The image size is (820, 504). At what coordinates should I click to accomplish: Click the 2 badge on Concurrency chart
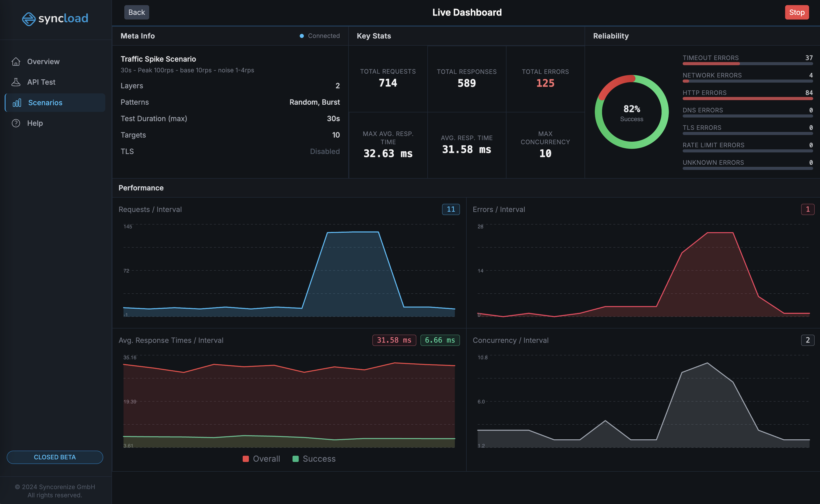(808, 340)
